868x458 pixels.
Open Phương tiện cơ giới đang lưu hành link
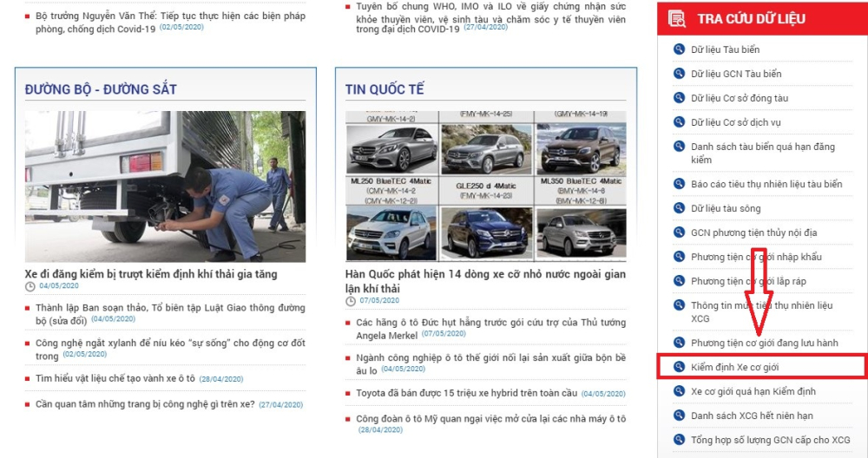[x=765, y=343]
